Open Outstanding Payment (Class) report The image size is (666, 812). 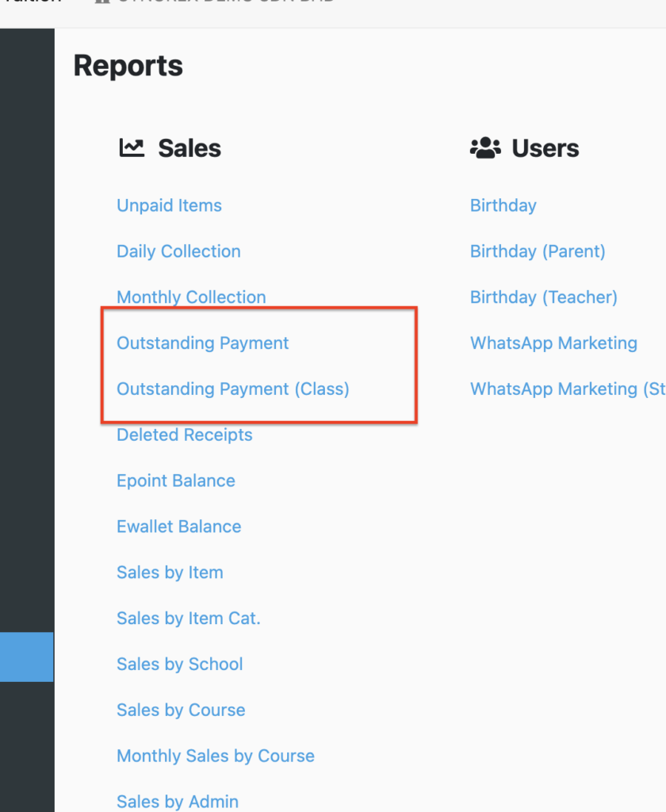pos(233,389)
